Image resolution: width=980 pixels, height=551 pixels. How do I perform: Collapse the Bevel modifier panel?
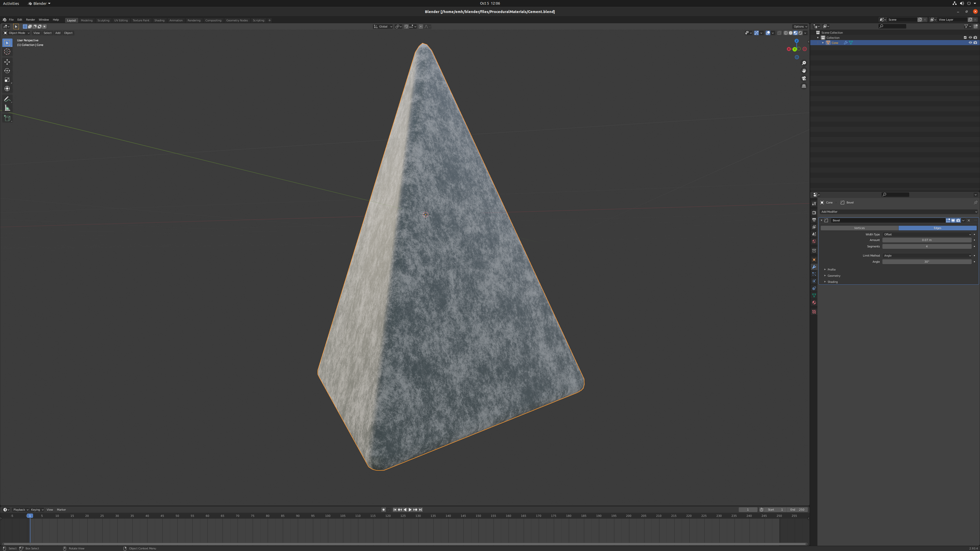(x=822, y=221)
